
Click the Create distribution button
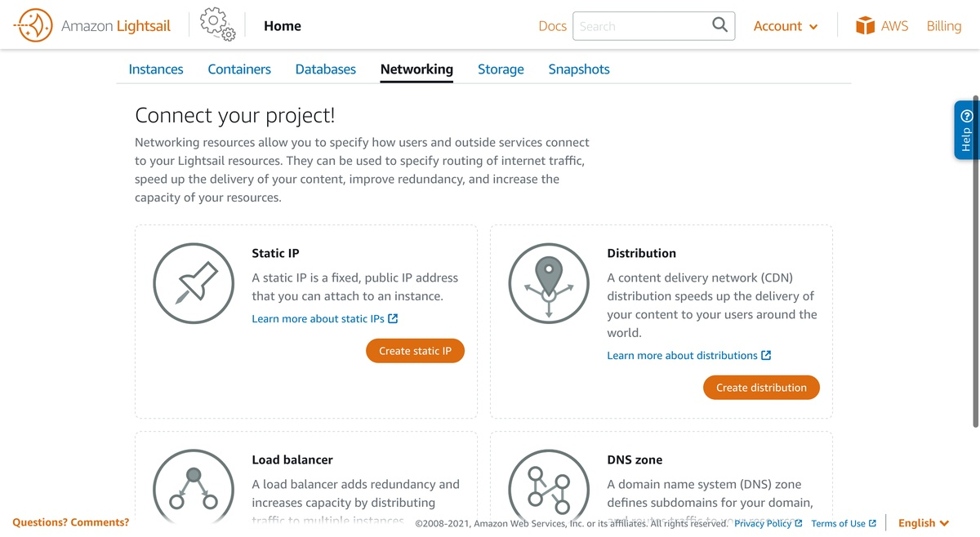(x=761, y=388)
